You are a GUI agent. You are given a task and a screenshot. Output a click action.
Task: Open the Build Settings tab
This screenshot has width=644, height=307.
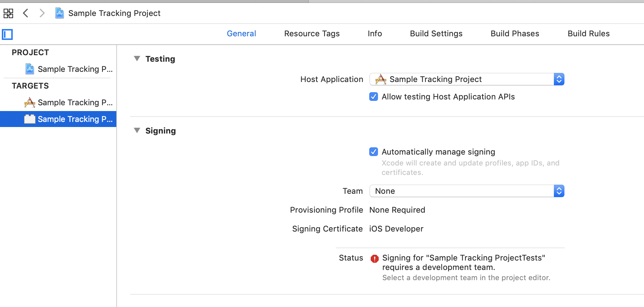(x=436, y=34)
